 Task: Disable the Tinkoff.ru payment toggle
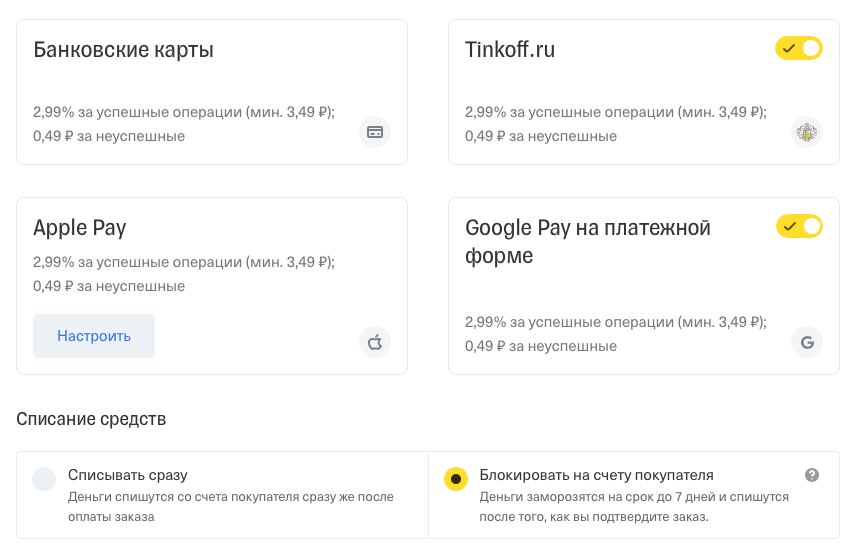tap(799, 48)
